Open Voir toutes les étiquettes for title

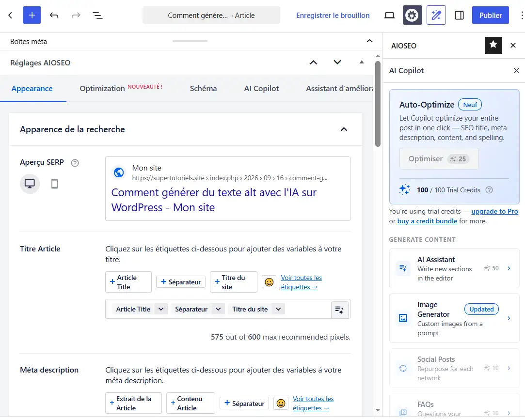click(x=302, y=282)
